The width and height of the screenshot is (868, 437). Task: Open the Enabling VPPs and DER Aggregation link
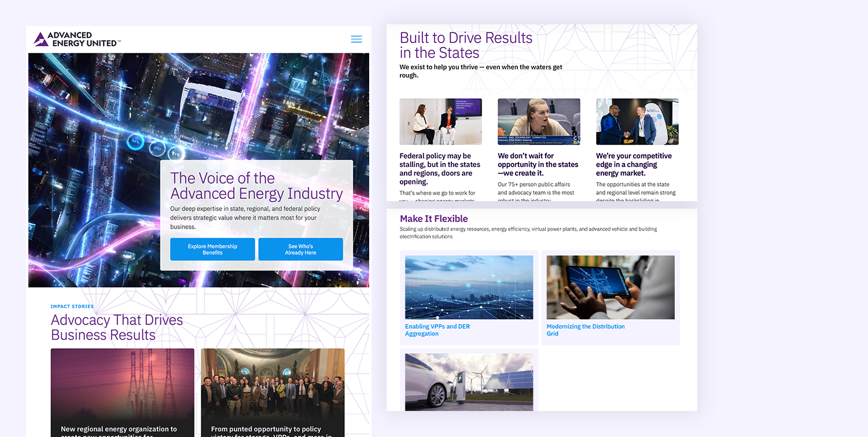(x=437, y=329)
